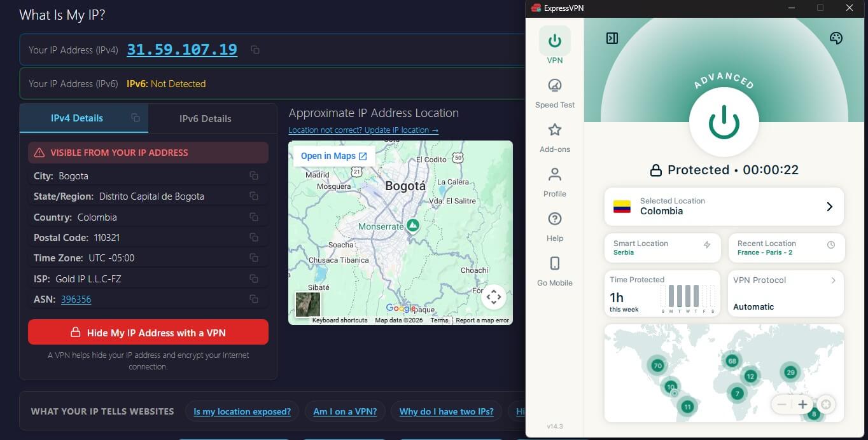Open the VPN Protocol Automatic setting

[787, 293]
